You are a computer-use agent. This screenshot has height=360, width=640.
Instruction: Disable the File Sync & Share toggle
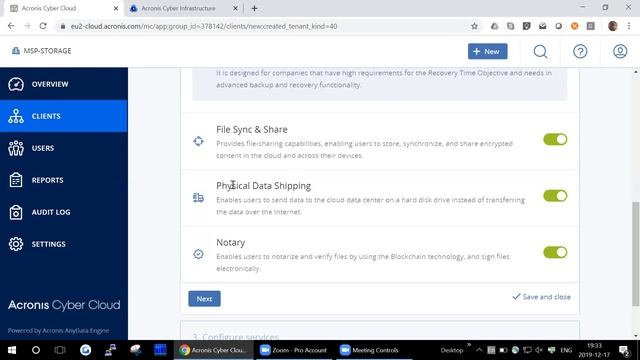(x=555, y=140)
